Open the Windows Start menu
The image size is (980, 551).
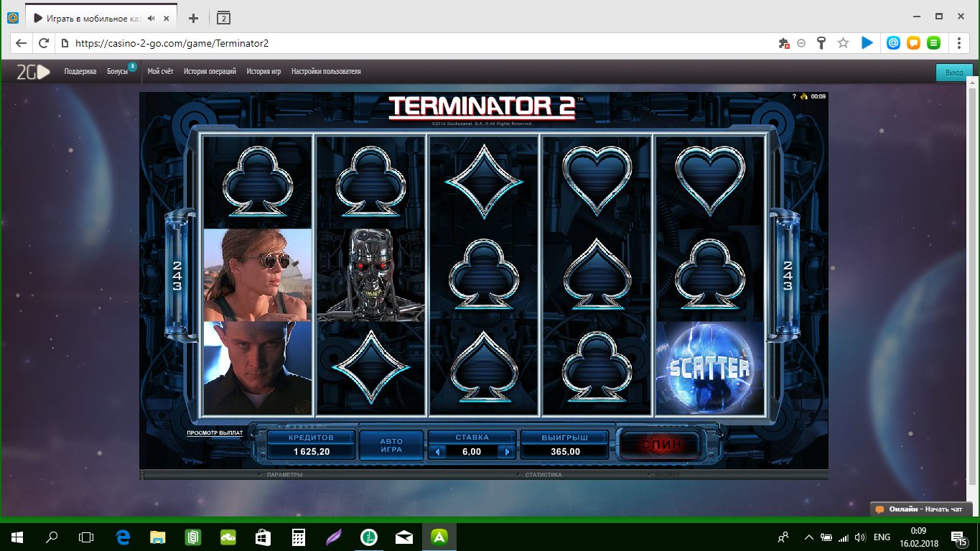17,537
